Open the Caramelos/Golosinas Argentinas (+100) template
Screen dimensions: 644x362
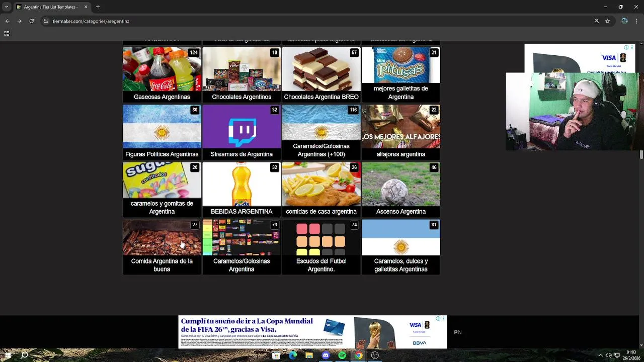coord(321,132)
